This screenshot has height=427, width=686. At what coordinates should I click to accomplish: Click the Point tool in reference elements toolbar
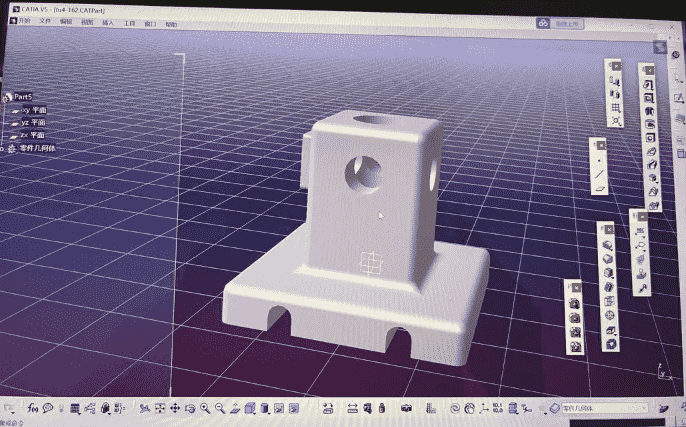(599, 160)
